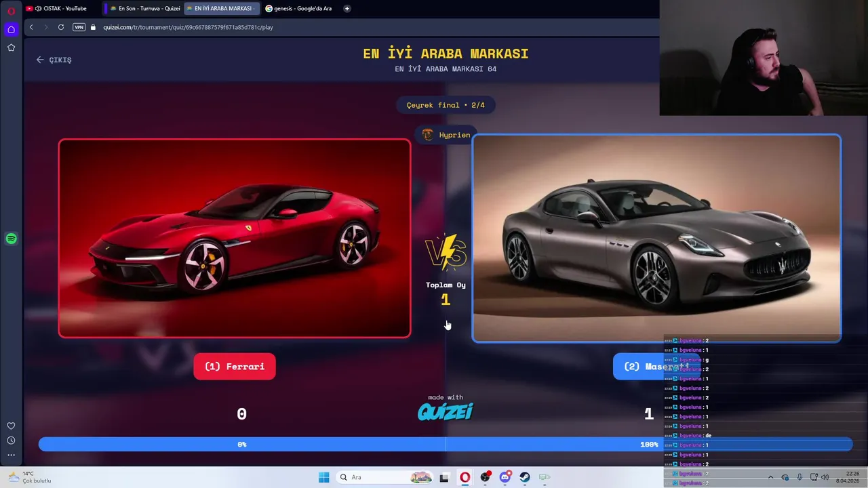
Task: Open Discord from the taskbar
Action: click(505, 477)
